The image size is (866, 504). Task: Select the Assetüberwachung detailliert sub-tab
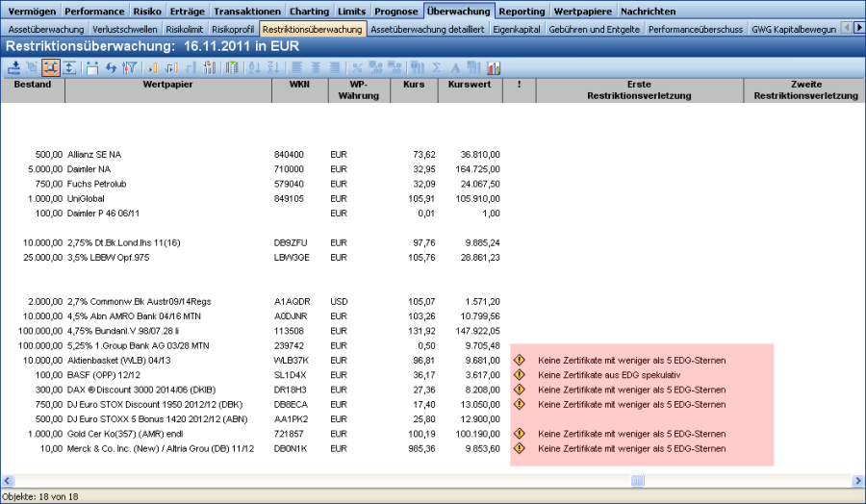tap(426, 29)
